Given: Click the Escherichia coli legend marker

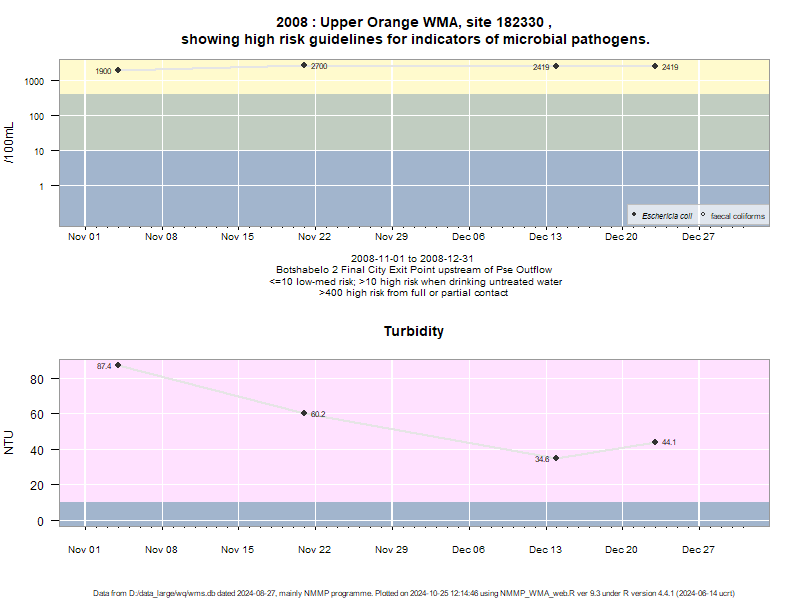Looking at the screenshot, I should (634, 214).
